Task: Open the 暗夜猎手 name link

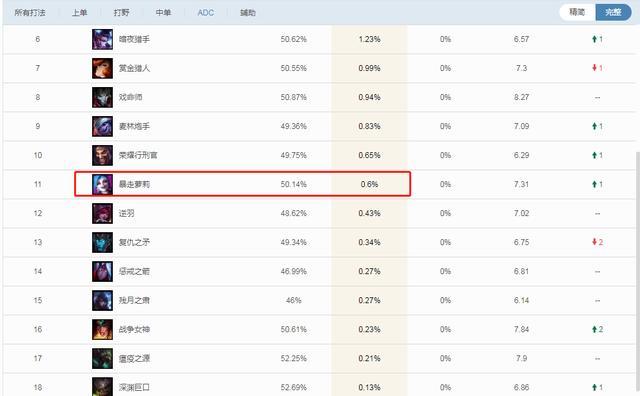Action: click(x=134, y=39)
